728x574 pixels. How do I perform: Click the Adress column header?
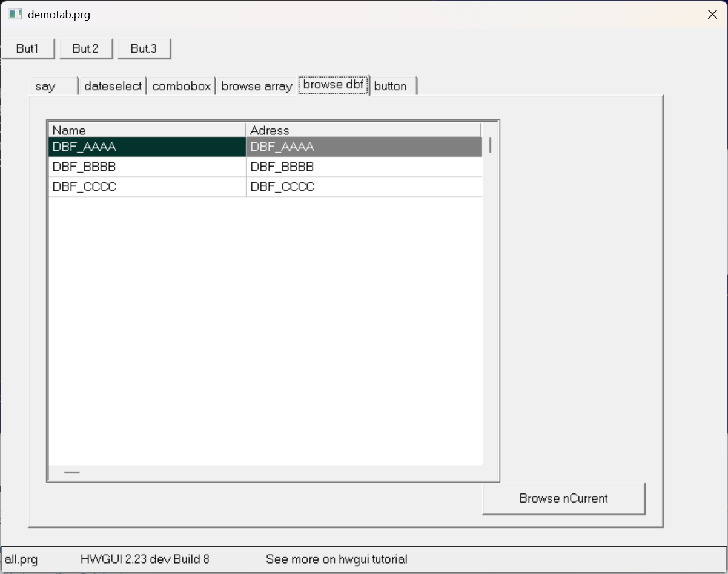pyautogui.click(x=363, y=130)
